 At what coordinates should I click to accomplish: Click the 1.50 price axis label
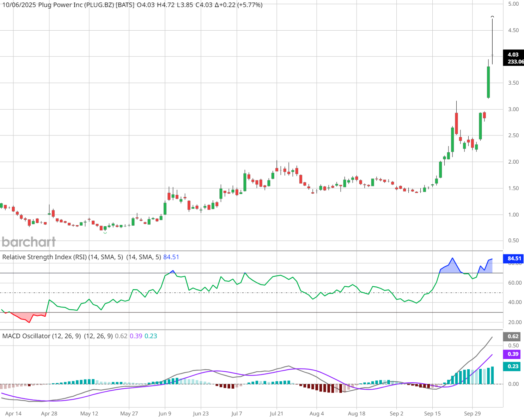coord(513,188)
